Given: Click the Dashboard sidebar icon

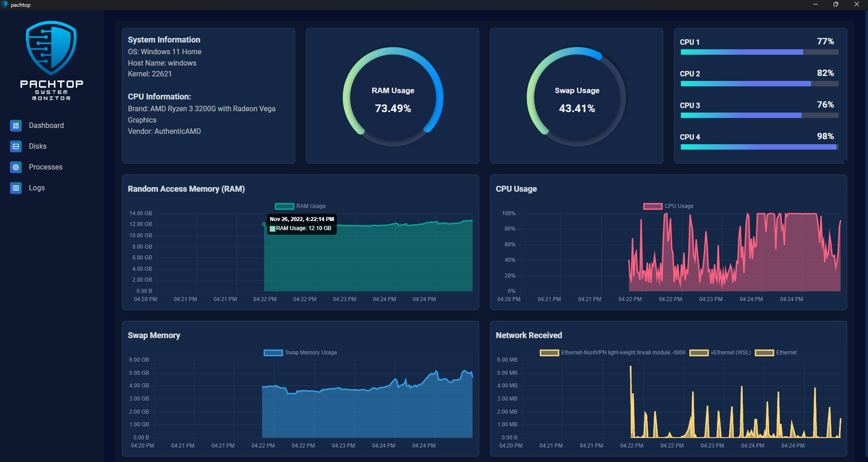Looking at the screenshot, I should (x=16, y=126).
